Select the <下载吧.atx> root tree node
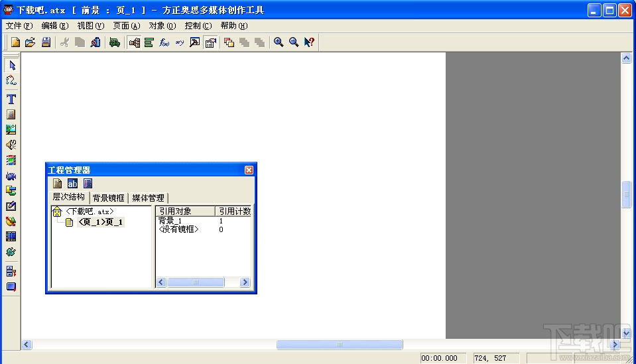The image size is (636, 364). tap(90, 212)
